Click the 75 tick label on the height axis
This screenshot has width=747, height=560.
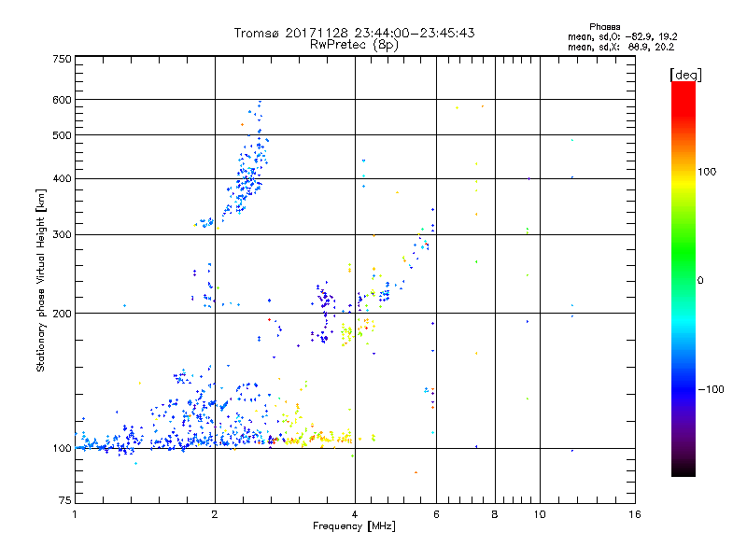click(x=64, y=501)
